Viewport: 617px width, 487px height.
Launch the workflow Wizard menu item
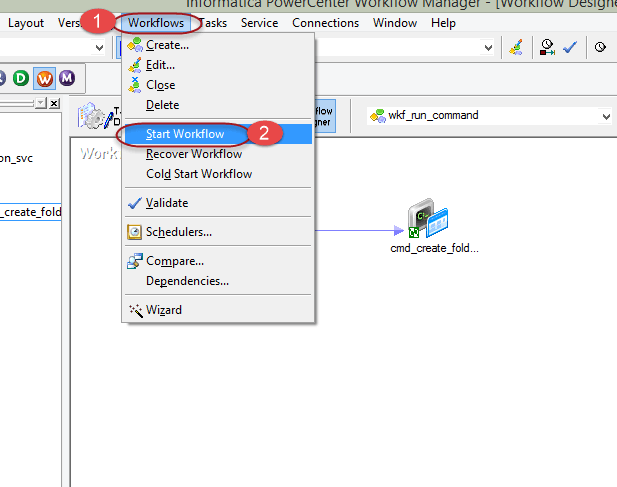coord(163,310)
